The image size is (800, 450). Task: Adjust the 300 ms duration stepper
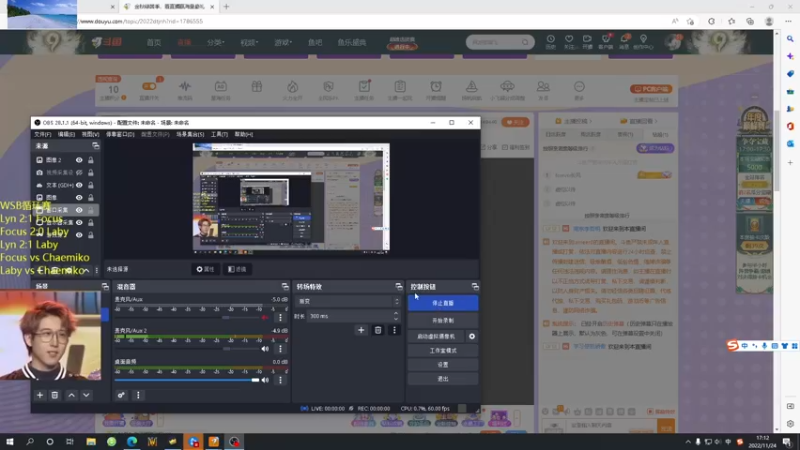pos(396,316)
